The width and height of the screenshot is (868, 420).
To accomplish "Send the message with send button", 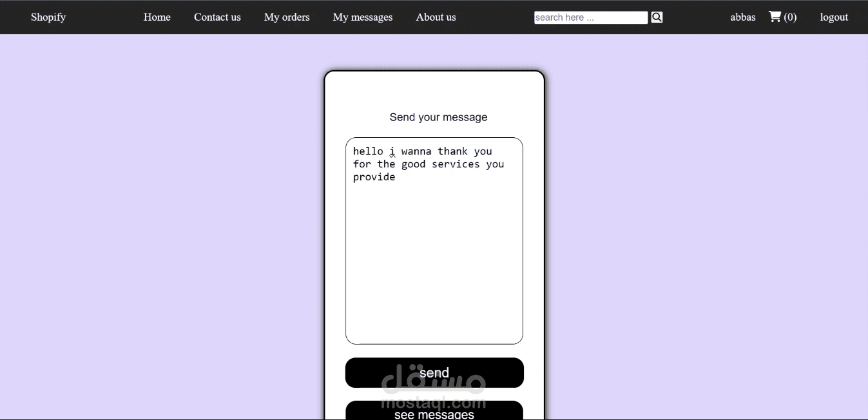I will [x=434, y=373].
